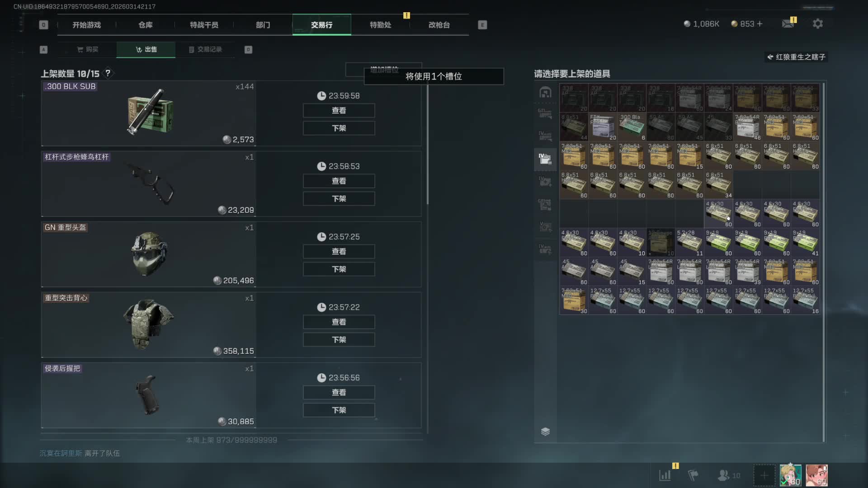Open the friends list icon showing 10

729,475
